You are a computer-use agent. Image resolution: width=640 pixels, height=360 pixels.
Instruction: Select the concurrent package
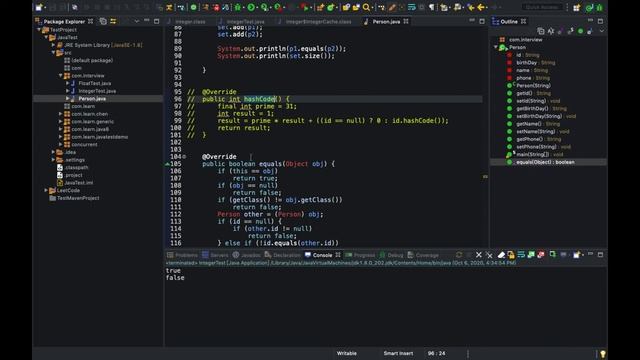(x=84, y=144)
